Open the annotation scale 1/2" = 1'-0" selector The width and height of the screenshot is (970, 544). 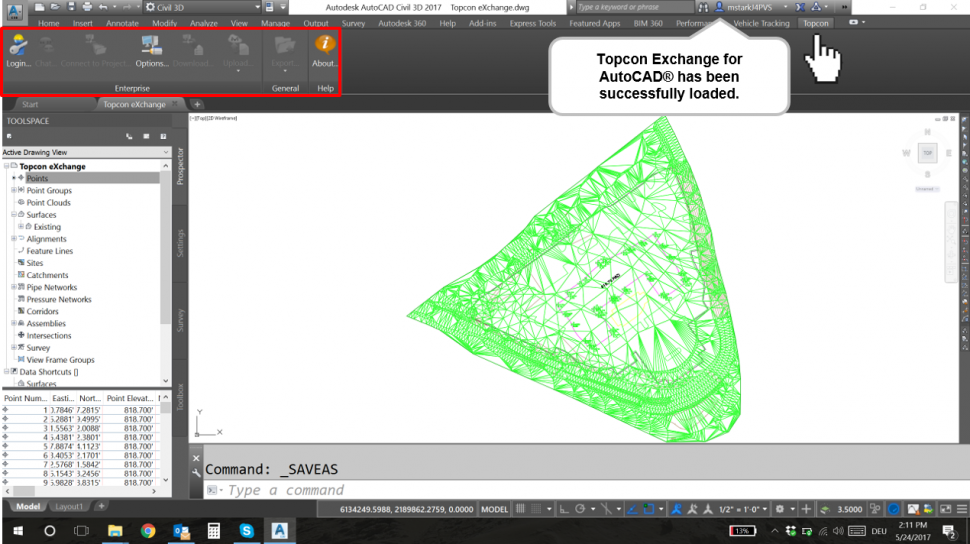click(x=742, y=509)
